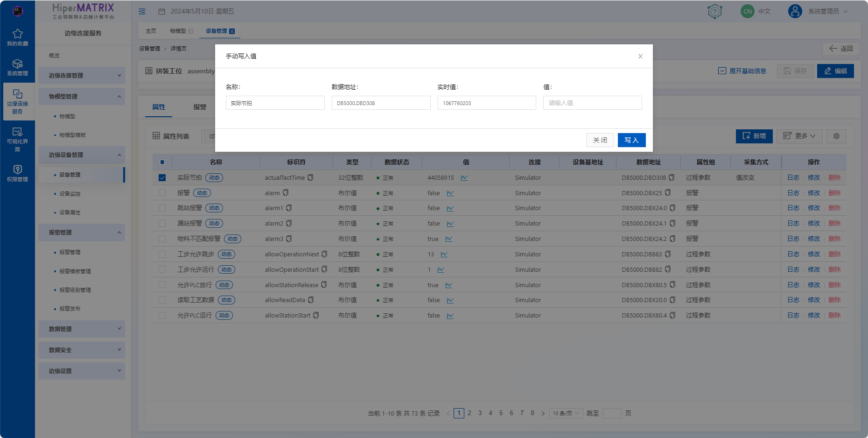Open the 更多 more actions dropdown
The height and width of the screenshot is (438, 868).
tap(799, 136)
